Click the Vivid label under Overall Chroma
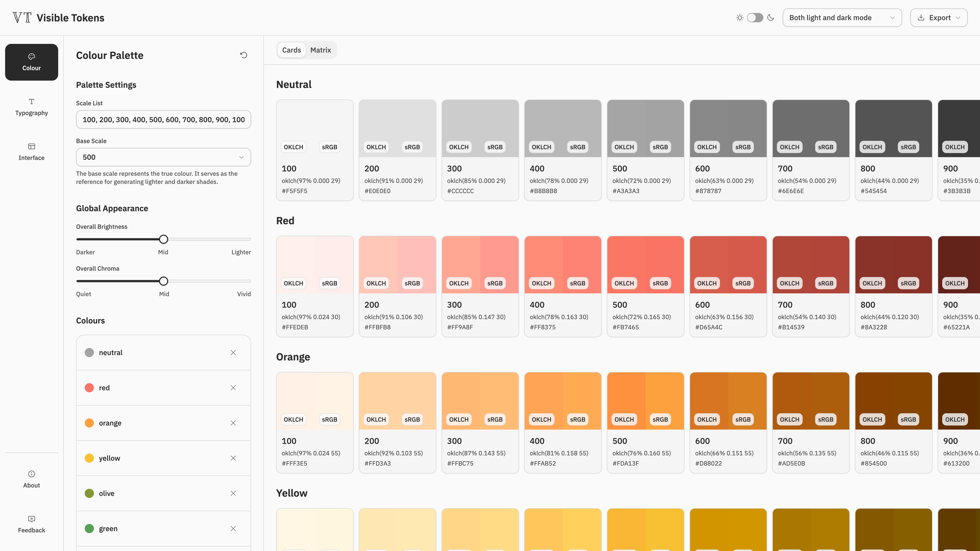This screenshot has height=551, width=980. [244, 294]
